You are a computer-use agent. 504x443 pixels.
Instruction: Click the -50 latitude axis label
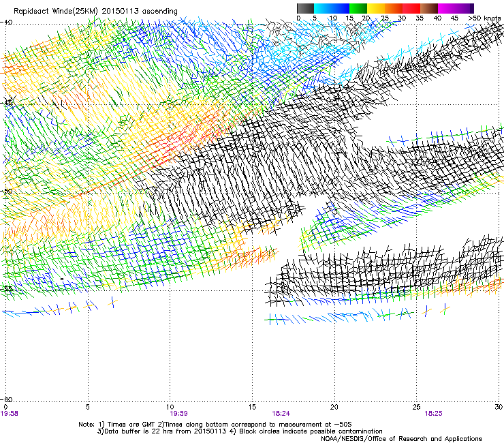coord(6,191)
